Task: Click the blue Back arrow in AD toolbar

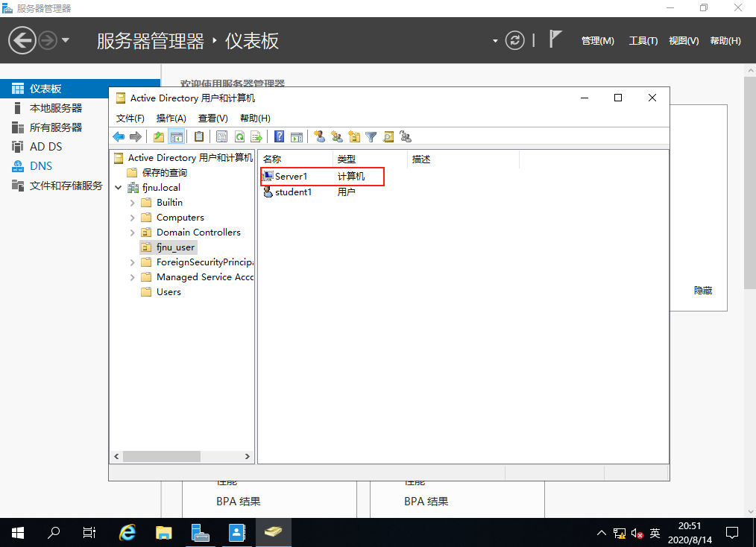Action: point(119,137)
